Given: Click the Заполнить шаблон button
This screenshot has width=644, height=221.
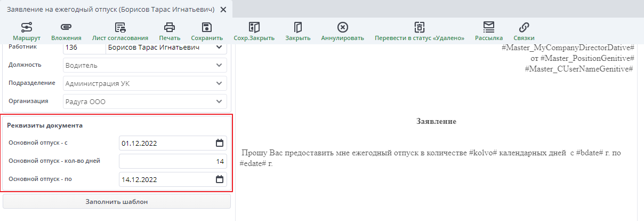Looking at the screenshot, I should click(117, 202).
